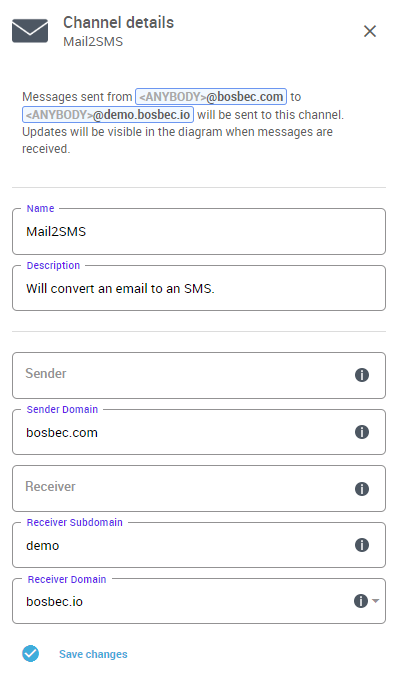Show info for the Sender field

coord(361,375)
